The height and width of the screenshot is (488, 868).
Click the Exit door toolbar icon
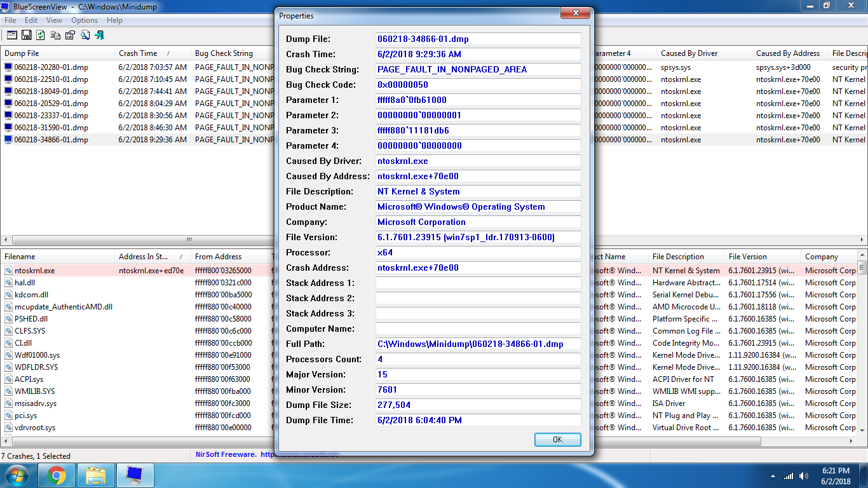[99, 35]
